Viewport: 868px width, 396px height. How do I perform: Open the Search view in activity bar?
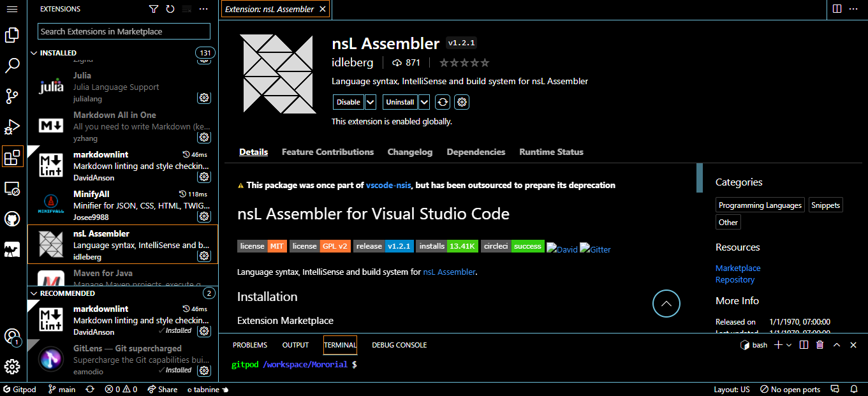[x=12, y=65]
